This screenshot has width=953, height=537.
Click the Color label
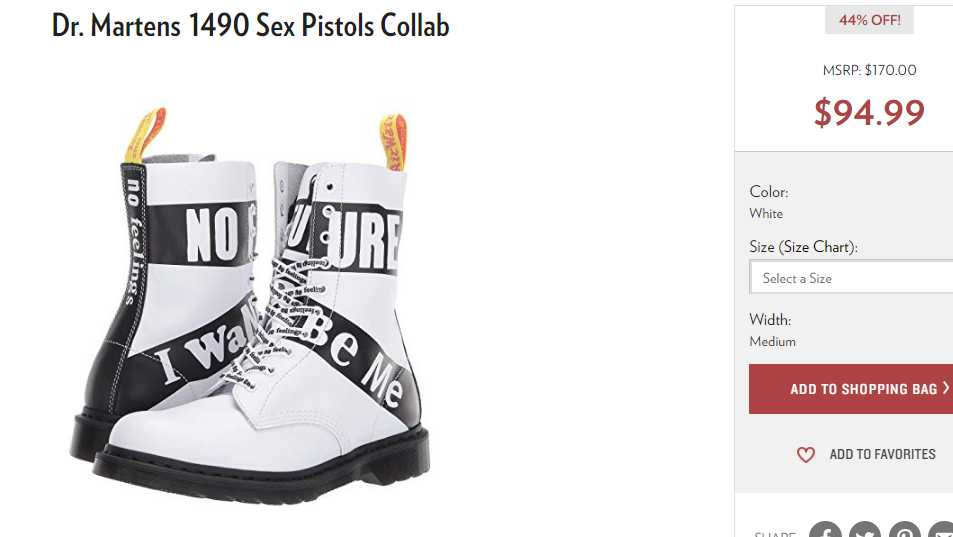(769, 192)
